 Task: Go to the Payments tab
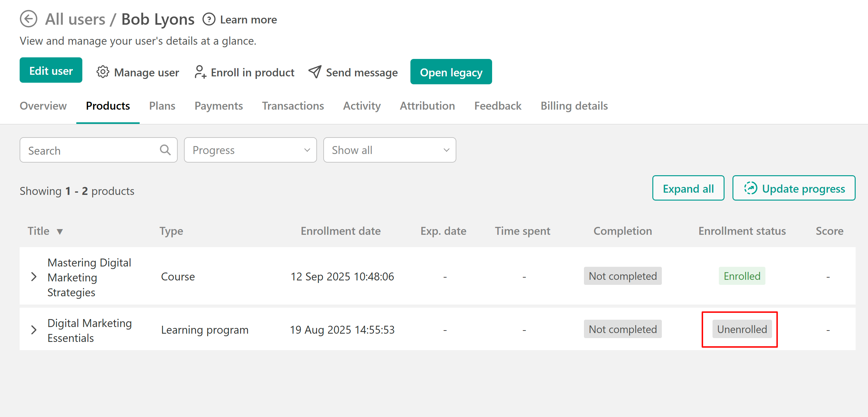pyautogui.click(x=219, y=106)
